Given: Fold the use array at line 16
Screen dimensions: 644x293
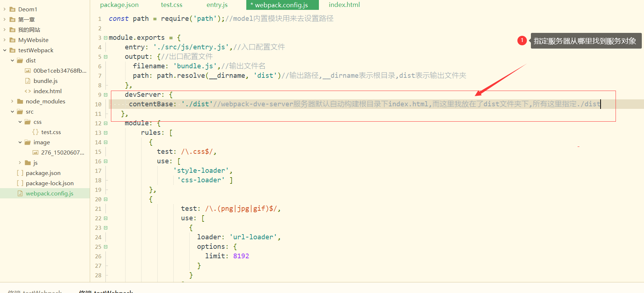Looking at the screenshot, I should point(105,161).
